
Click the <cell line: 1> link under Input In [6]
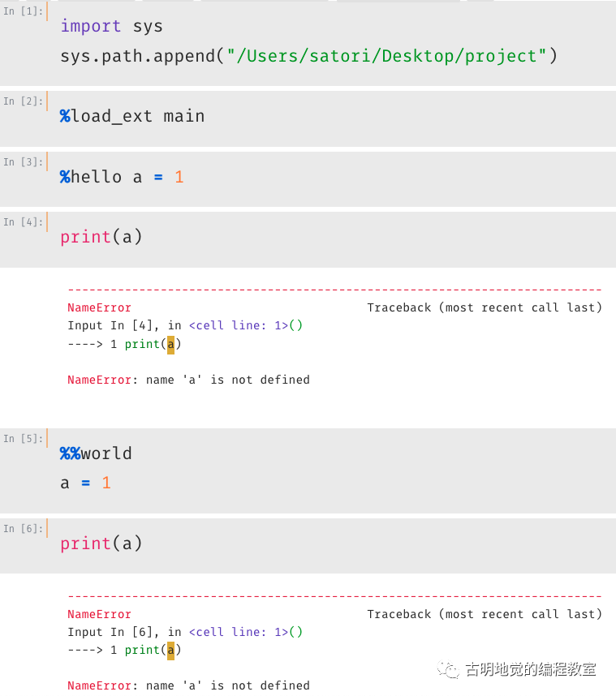tap(245, 632)
